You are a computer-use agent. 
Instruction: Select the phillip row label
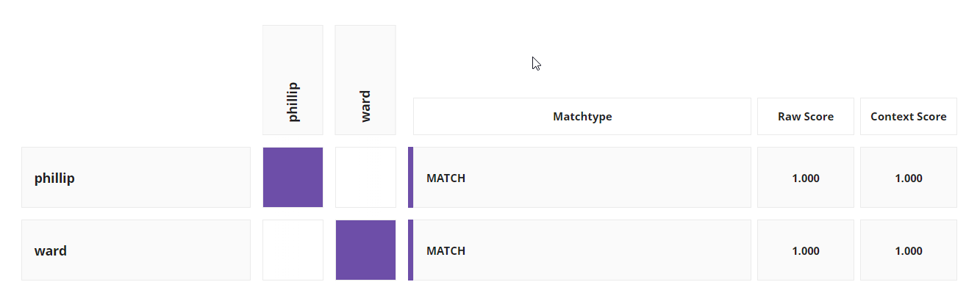(136, 178)
